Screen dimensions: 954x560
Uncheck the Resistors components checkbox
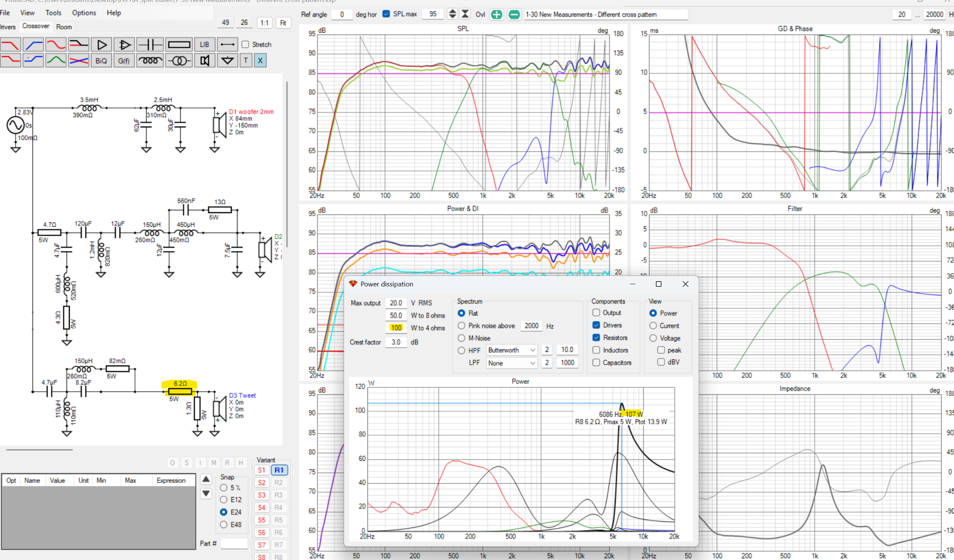[x=596, y=337]
